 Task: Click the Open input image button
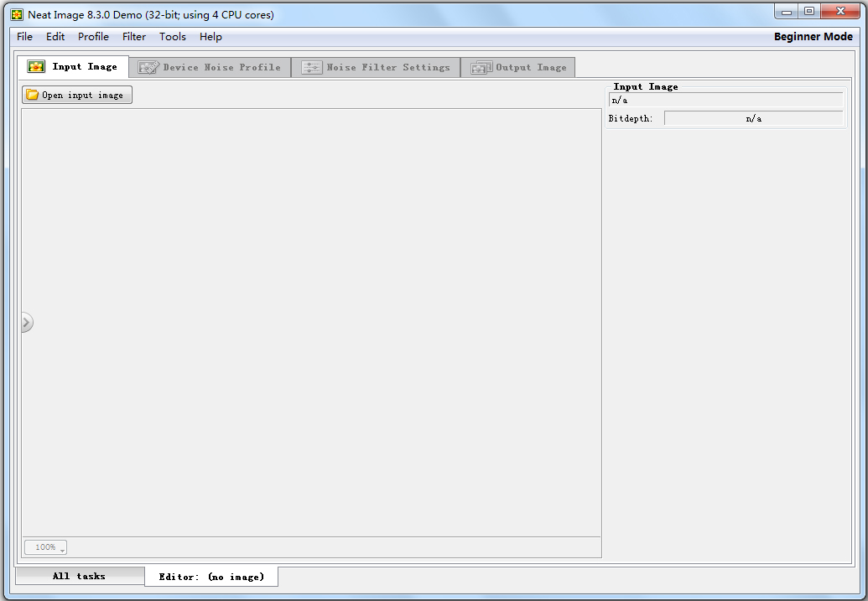(77, 95)
